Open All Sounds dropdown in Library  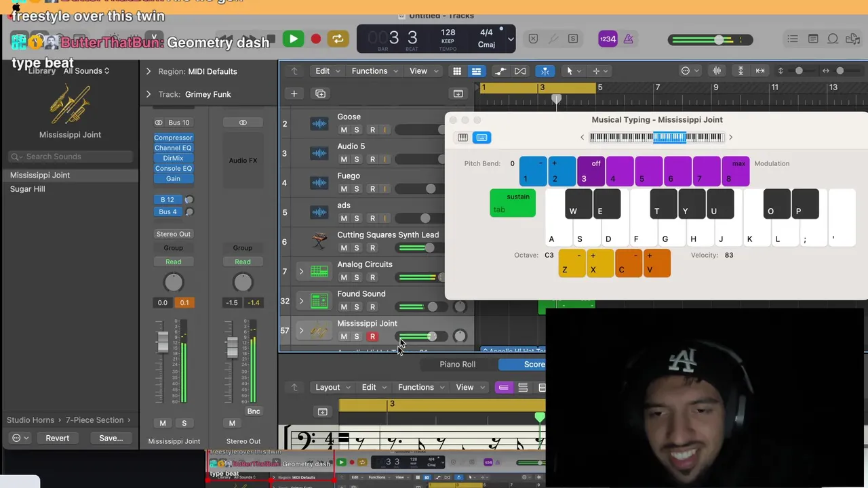click(87, 70)
